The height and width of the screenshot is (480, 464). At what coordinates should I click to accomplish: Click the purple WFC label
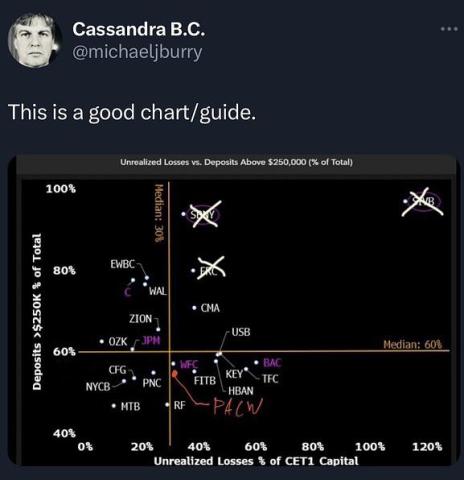(x=189, y=364)
